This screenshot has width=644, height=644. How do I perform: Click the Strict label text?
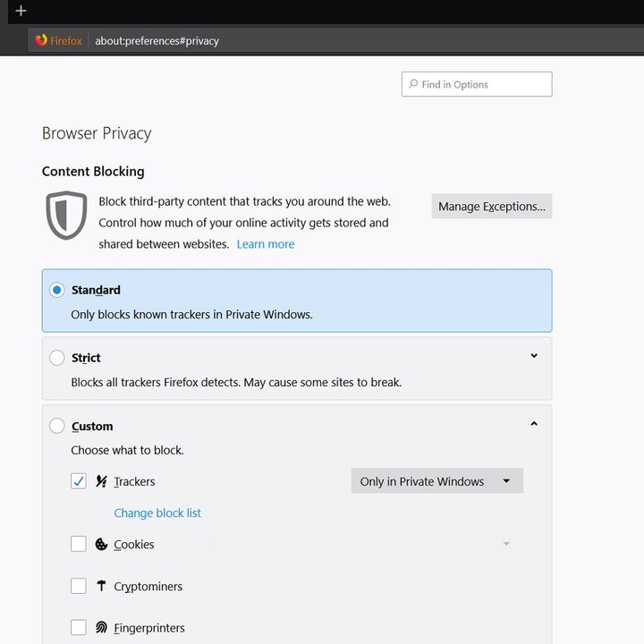[x=86, y=358]
